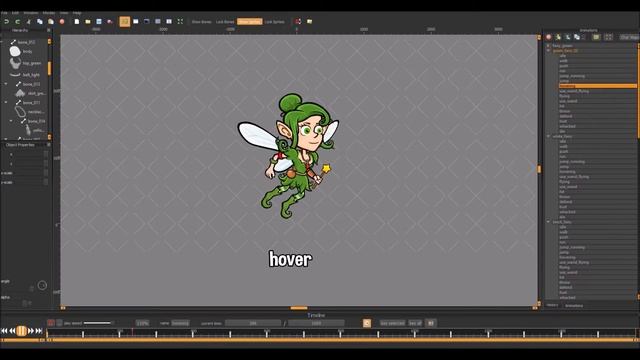Click the expand arrows icon in the Animations toolbar
The image size is (640, 360).
coord(609,37)
